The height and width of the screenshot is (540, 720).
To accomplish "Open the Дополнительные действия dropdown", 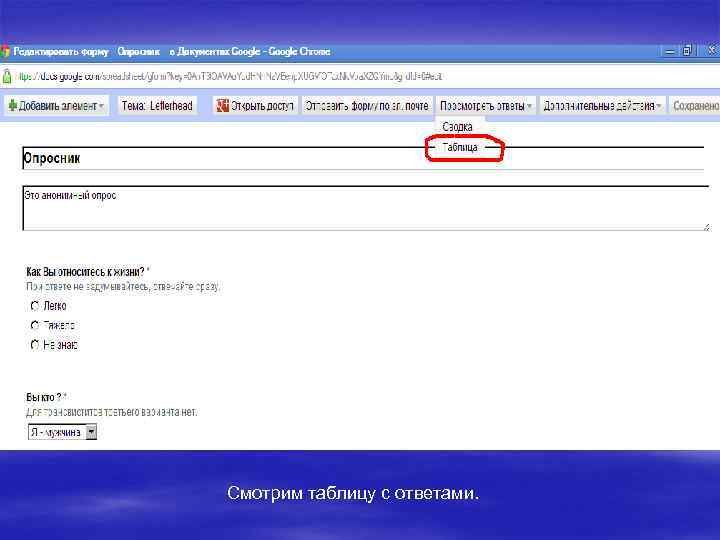I will pos(602,106).
